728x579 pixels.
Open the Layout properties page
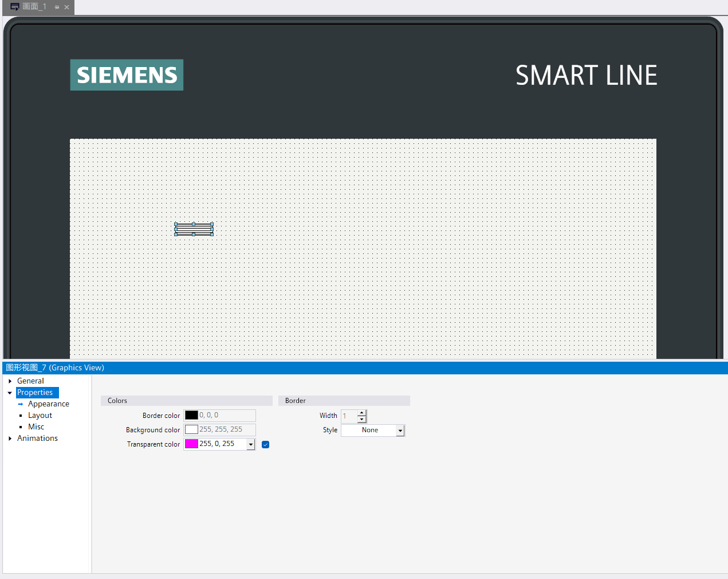[x=40, y=416]
